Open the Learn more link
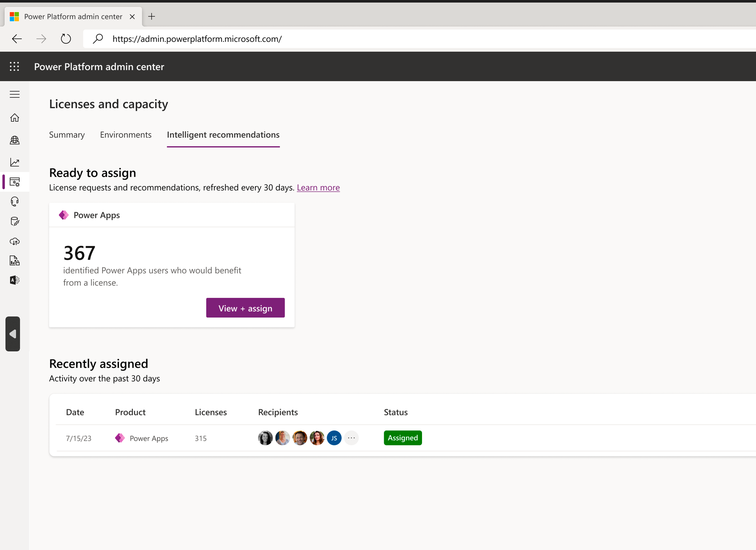 point(318,188)
